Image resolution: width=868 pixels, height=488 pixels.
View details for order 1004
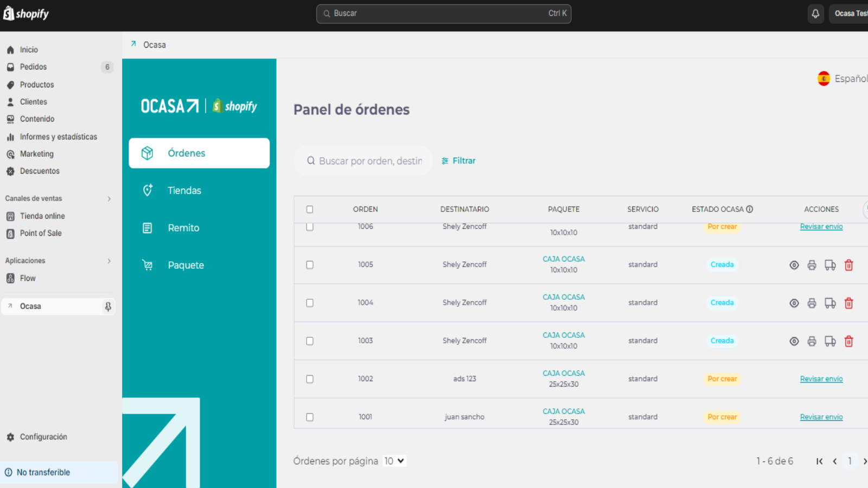click(x=794, y=303)
